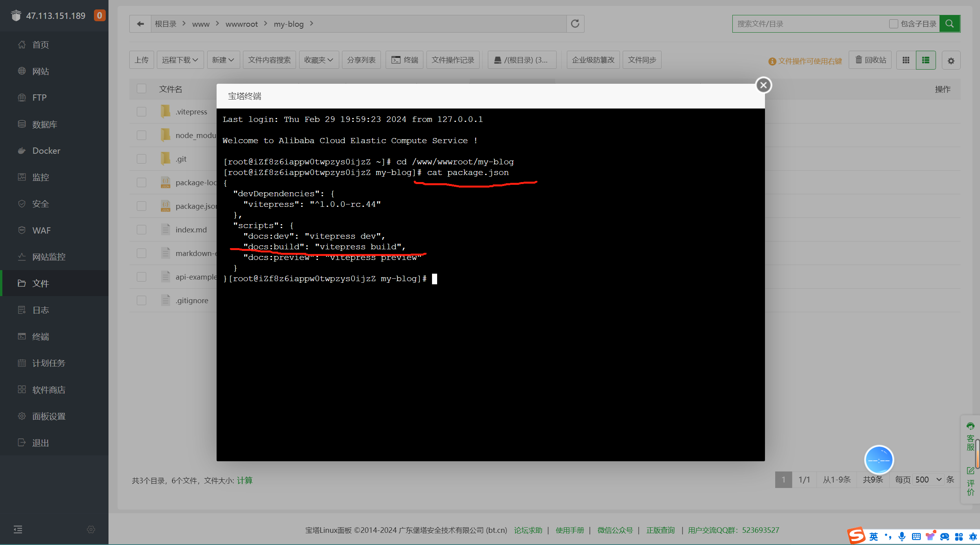This screenshot has width=980, height=545.
Task: Expand chevron after wwwroot breadcrumb
Action: [265, 24]
